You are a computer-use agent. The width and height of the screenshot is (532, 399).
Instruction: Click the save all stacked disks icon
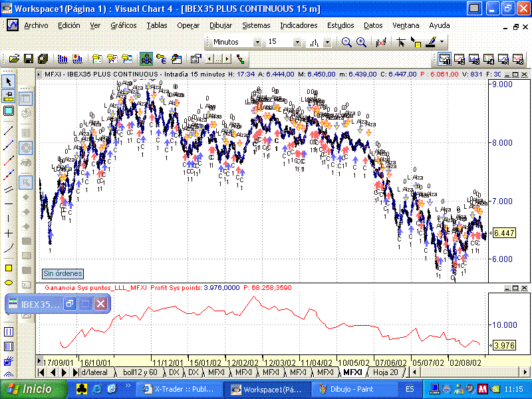pyautogui.click(x=43, y=59)
